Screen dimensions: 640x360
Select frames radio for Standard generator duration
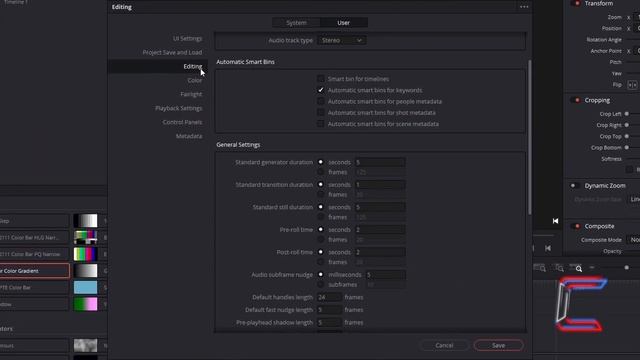point(320,172)
